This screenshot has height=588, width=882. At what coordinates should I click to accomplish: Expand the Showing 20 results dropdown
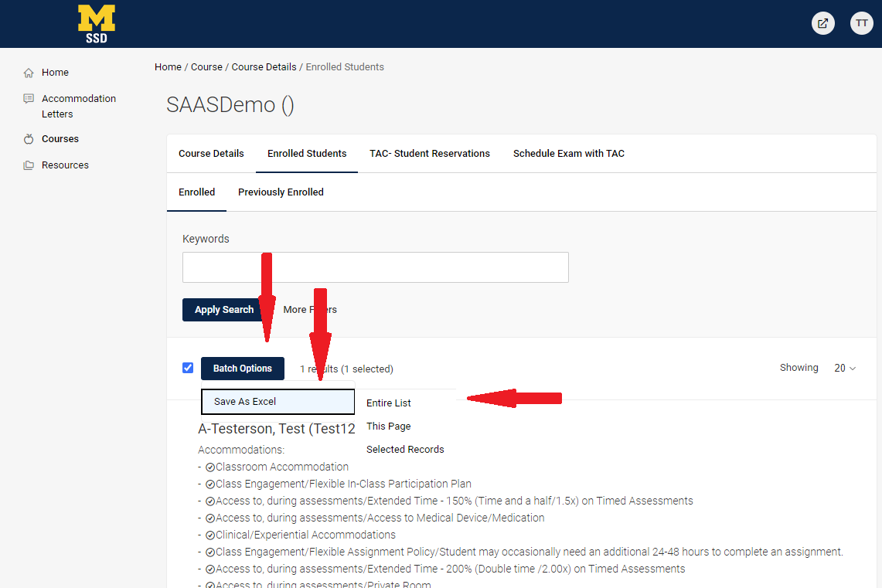coord(844,369)
